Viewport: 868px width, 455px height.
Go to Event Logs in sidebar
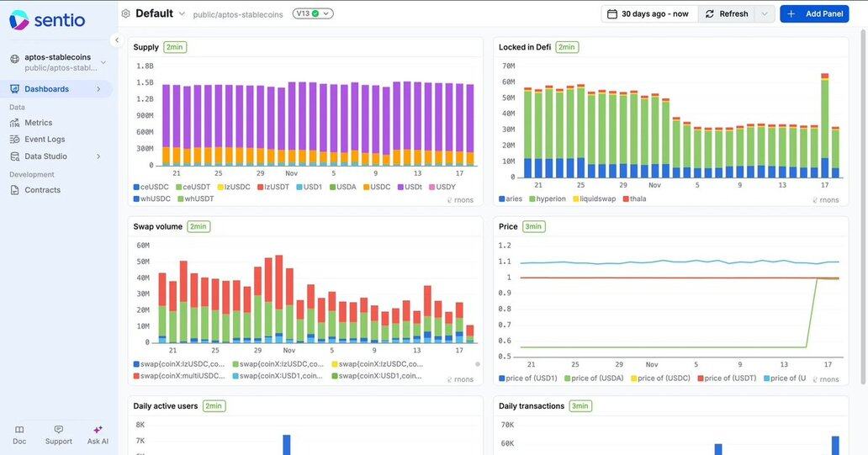tap(44, 140)
